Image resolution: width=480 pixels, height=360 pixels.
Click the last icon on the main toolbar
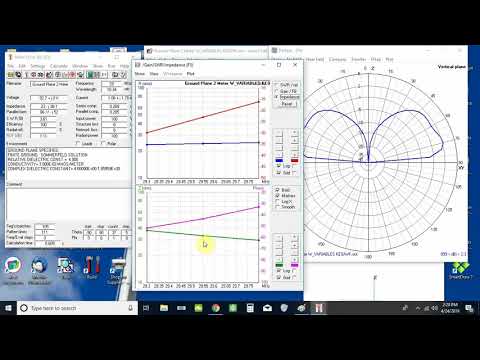(124, 75)
